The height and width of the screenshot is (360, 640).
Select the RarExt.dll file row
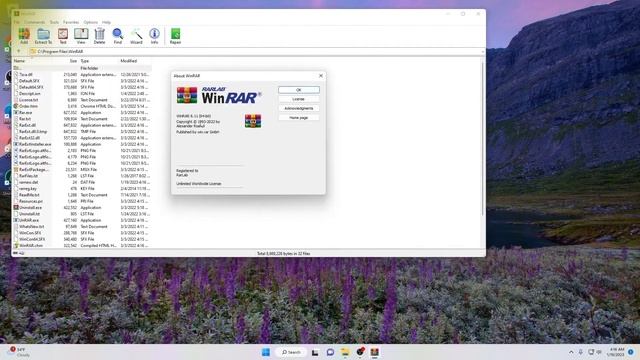(x=82, y=125)
